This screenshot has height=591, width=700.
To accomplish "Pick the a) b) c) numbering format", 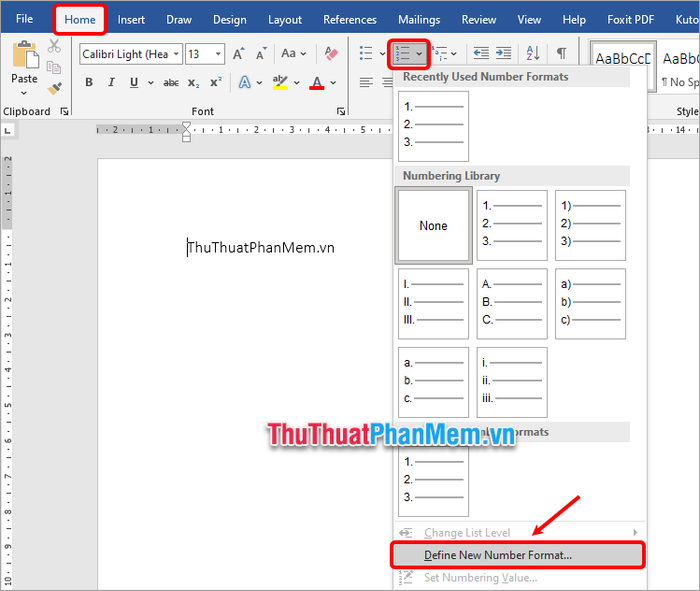I will pyautogui.click(x=590, y=304).
